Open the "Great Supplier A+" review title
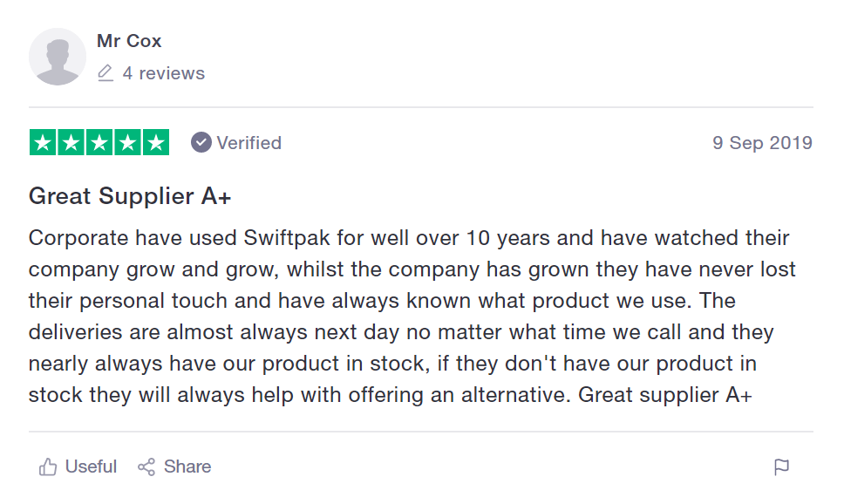Image resolution: width=844 pixels, height=504 pixels. 130,196
